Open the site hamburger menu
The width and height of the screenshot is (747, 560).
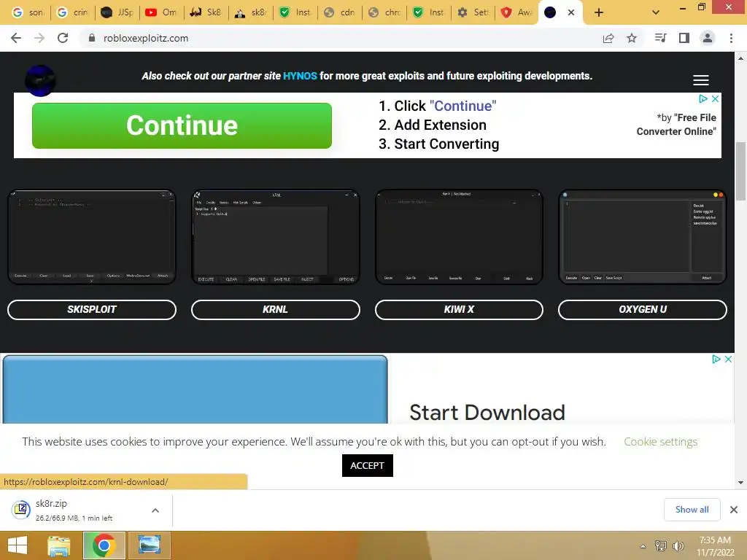click(x=701, y=80)
